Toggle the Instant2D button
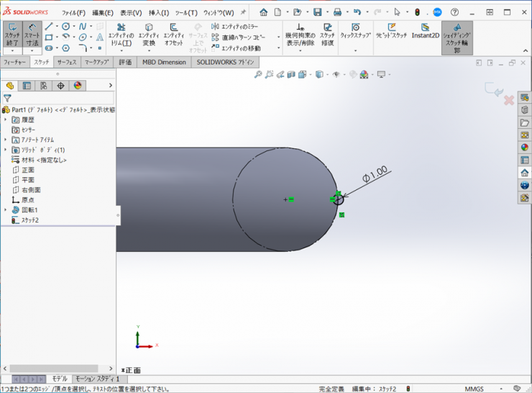This screenshot has height=393, width=532. pos(425,32)
